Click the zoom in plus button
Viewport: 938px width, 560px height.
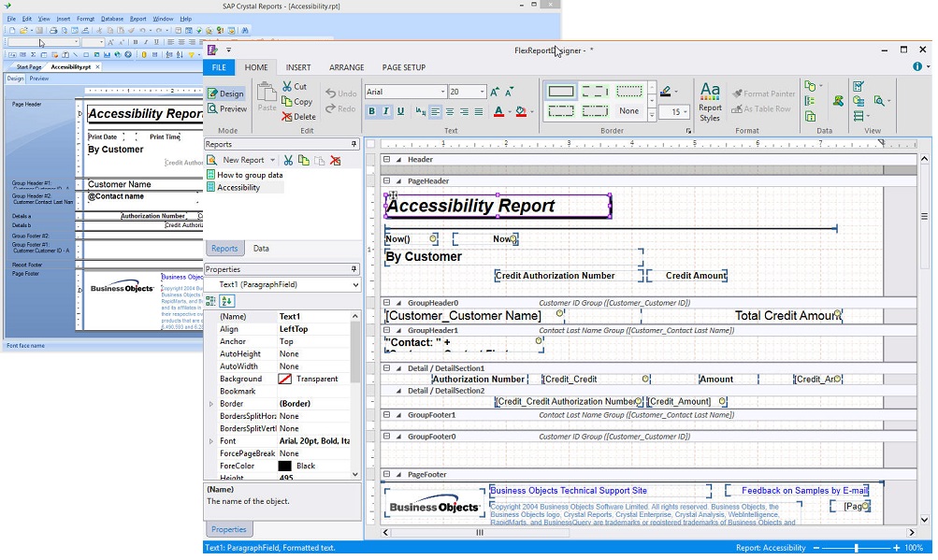click(x=896, y=548)
